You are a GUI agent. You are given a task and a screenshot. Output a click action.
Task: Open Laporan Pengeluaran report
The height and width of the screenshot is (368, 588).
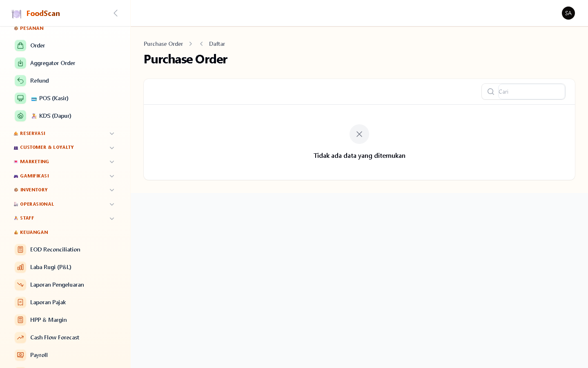[65, 285]
